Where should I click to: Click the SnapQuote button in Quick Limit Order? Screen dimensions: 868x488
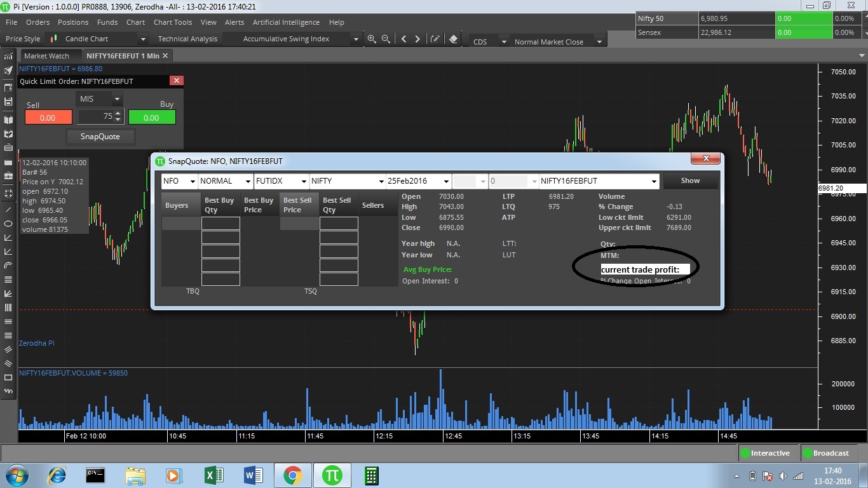pos(100,137)
